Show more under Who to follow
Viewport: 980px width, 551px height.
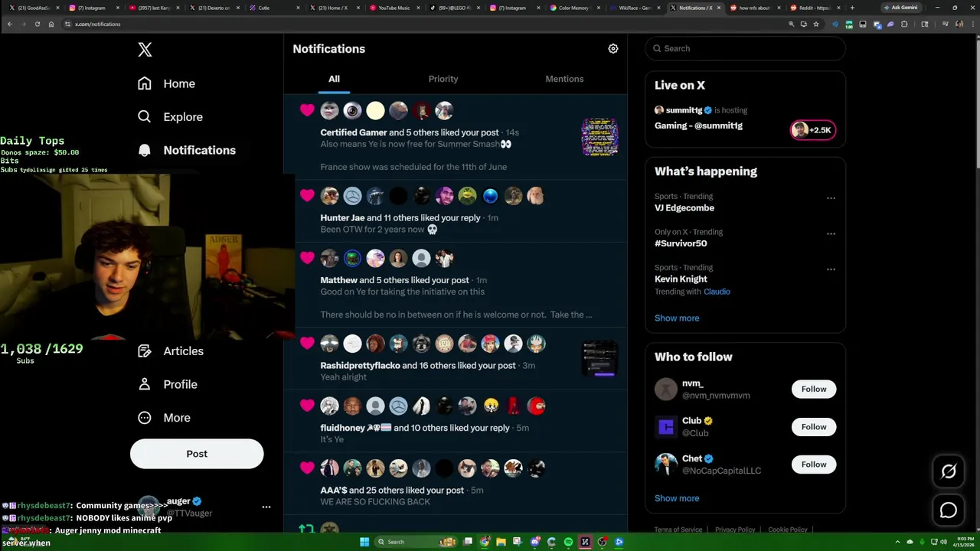677,498
